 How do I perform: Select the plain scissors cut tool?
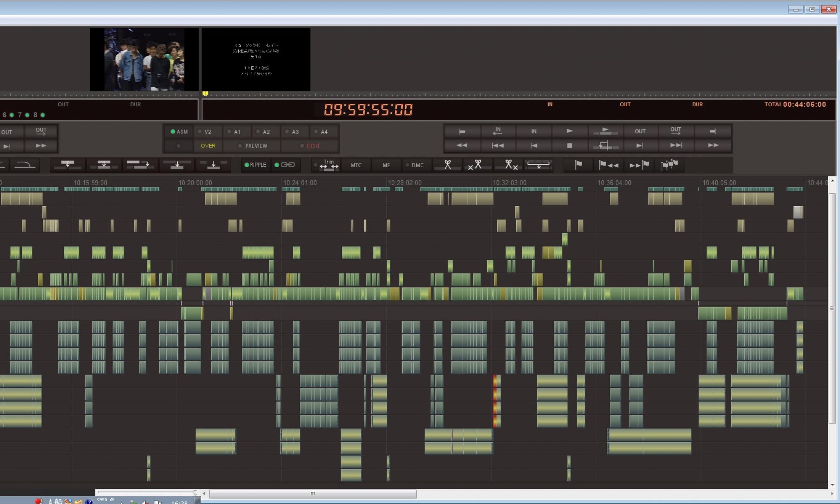coord(448,165)
